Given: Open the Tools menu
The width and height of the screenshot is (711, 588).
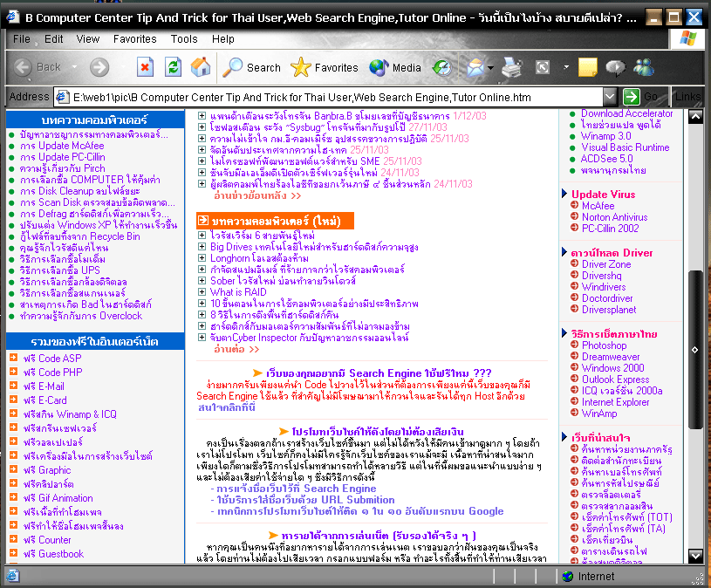Looking at the screenshot, I should pyautogui.click(x=184, y=39).
